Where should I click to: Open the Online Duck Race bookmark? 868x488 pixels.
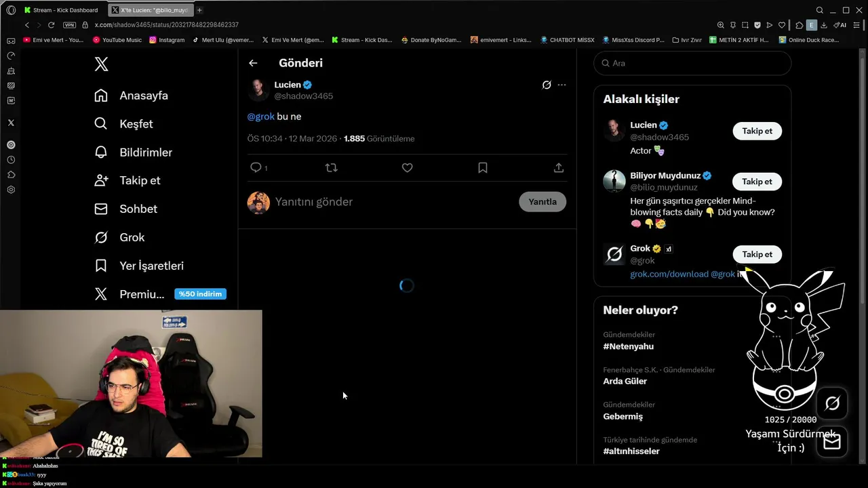[x=810, y=40]
